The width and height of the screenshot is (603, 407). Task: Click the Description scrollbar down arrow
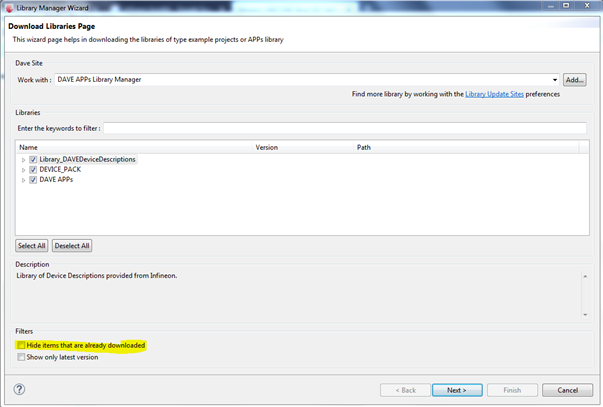[x=585, y=315]
